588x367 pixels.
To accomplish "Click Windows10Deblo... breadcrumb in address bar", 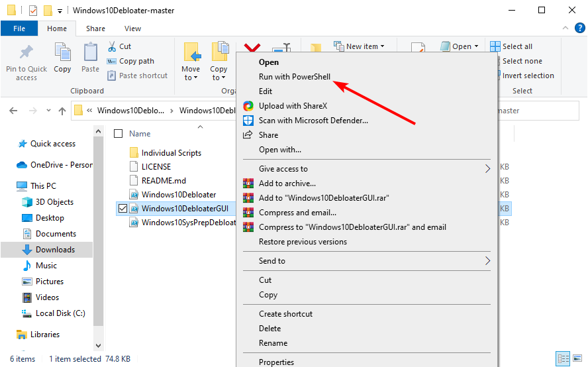I will tap(130, 111).
